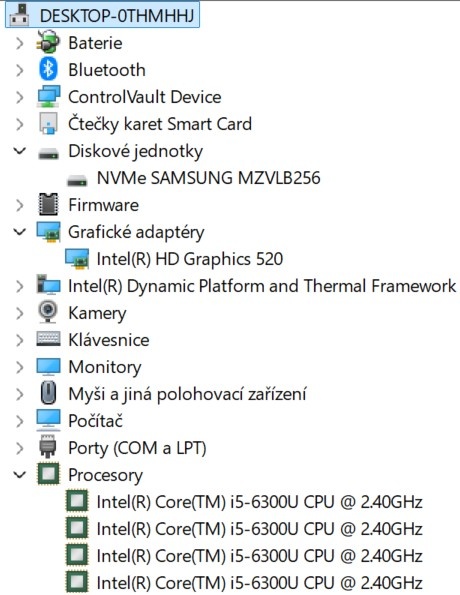Select the third Intel Core i5-6300U entry text
Image resolution: width=460 pixels, height=595 pixels.
pyautogui.click(x=260, y=556)
